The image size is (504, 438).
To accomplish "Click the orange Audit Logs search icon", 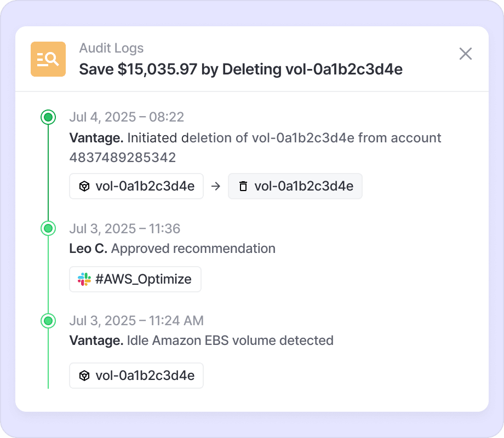I will [x=48, y=59].
